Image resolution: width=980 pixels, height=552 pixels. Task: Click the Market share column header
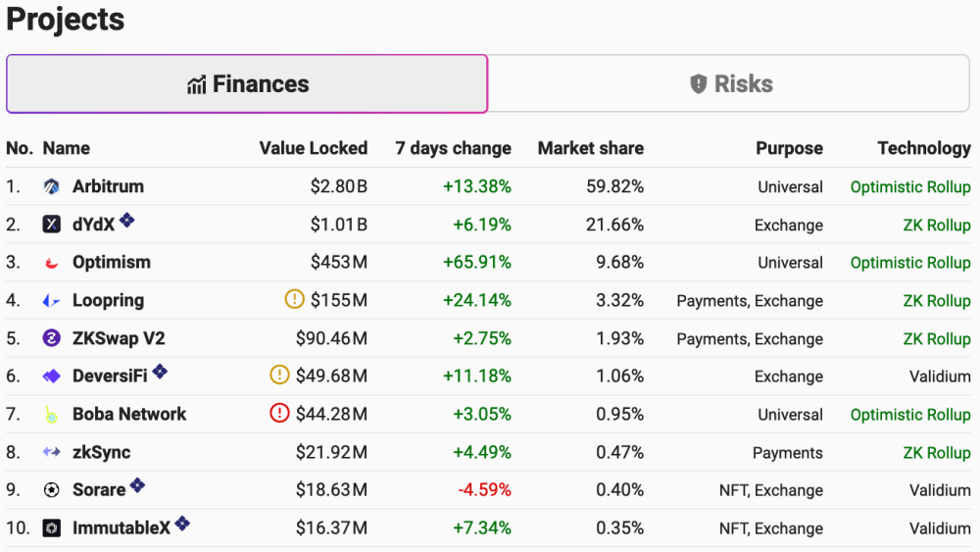[591, 148]
